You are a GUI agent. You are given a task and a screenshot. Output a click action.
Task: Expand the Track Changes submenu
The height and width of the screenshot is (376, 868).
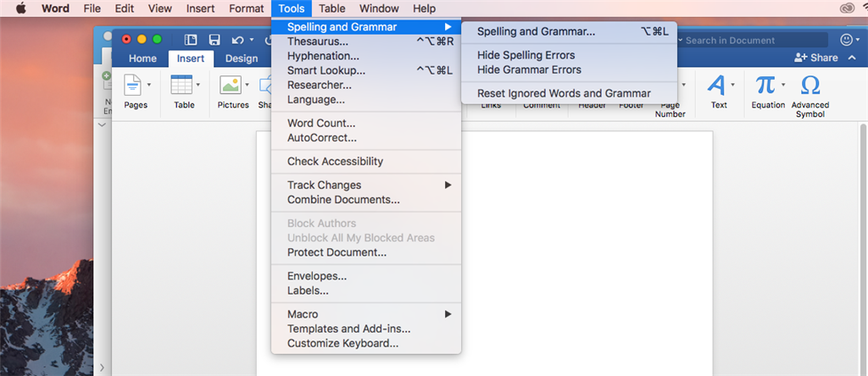pos(366,185)
